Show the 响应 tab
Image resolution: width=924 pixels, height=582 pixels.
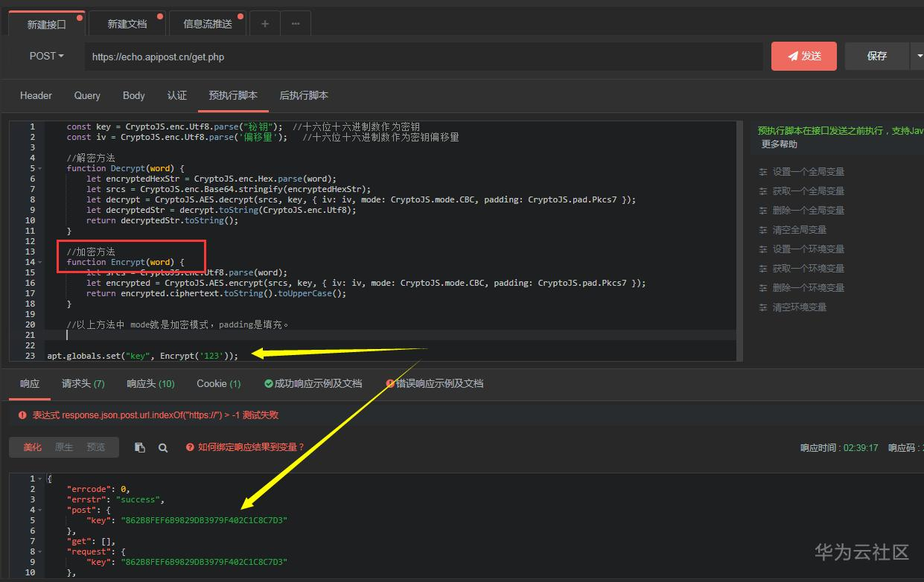tap(30, 383)
